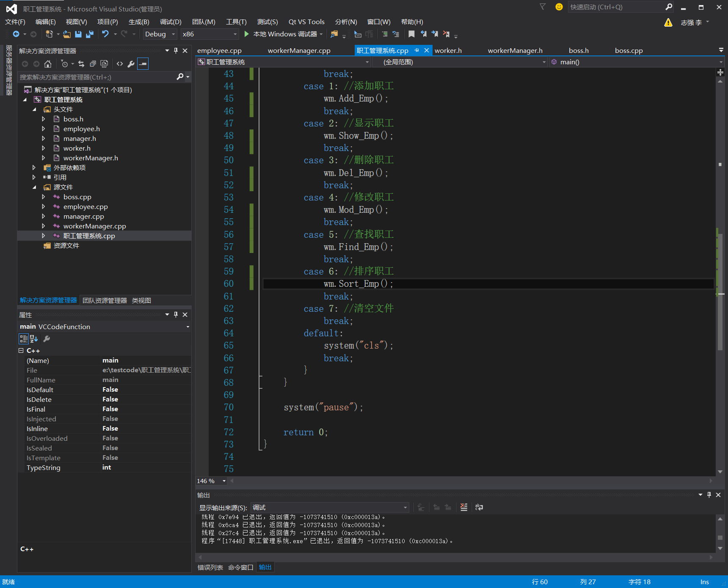Click the Undo arrow icon

point(105,34)
